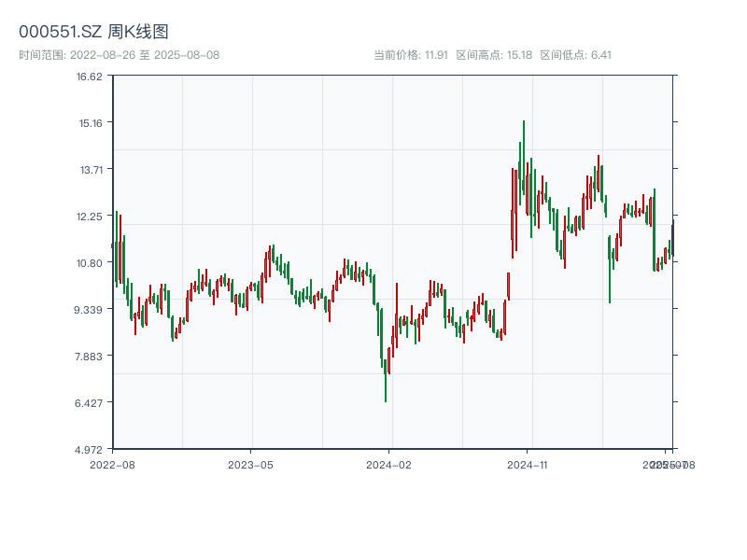Click the 9.339 y-axis price label
This screenshot has width=747, height=560.
pyautogui.click(x=90, y=310)
